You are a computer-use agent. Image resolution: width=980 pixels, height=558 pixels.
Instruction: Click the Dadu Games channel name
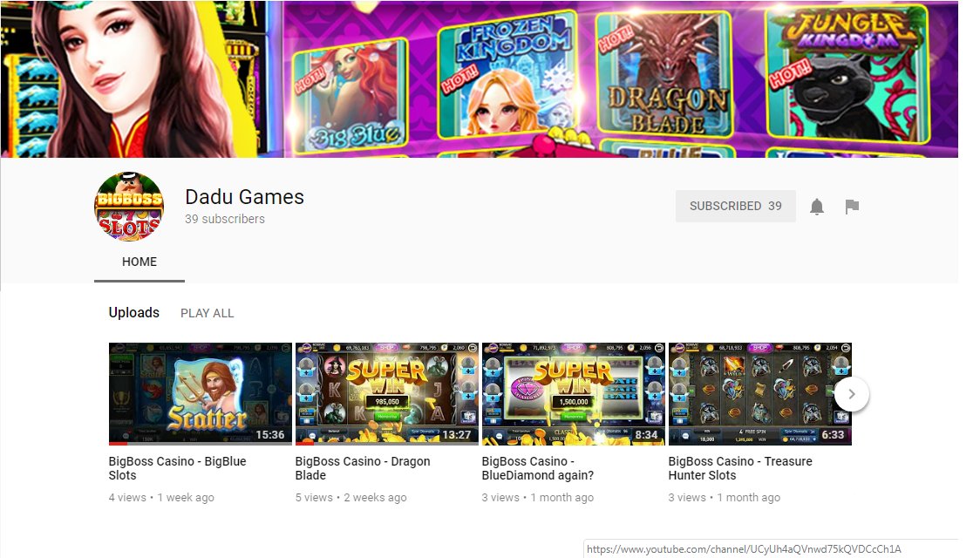[244, 197]
